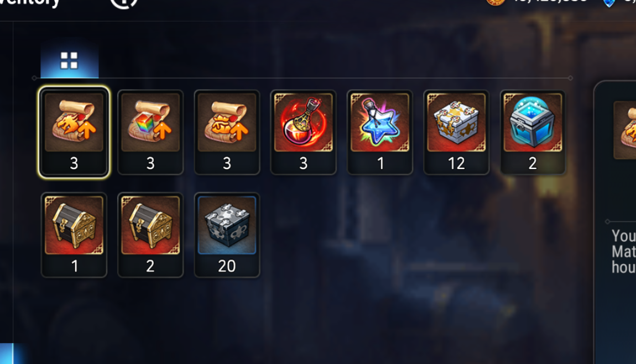Select the red fire potion item

pyautogui.click(x=304, y=133)
